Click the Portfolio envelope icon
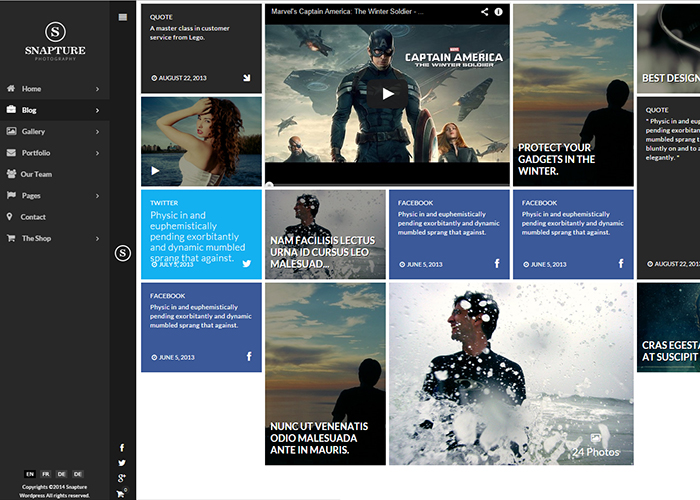700x500 pixels. tap(11, 153)
